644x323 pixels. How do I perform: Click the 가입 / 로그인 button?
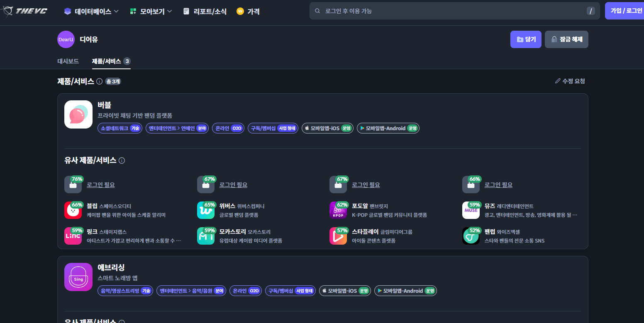pyautogui.click(x=624, y=11)
